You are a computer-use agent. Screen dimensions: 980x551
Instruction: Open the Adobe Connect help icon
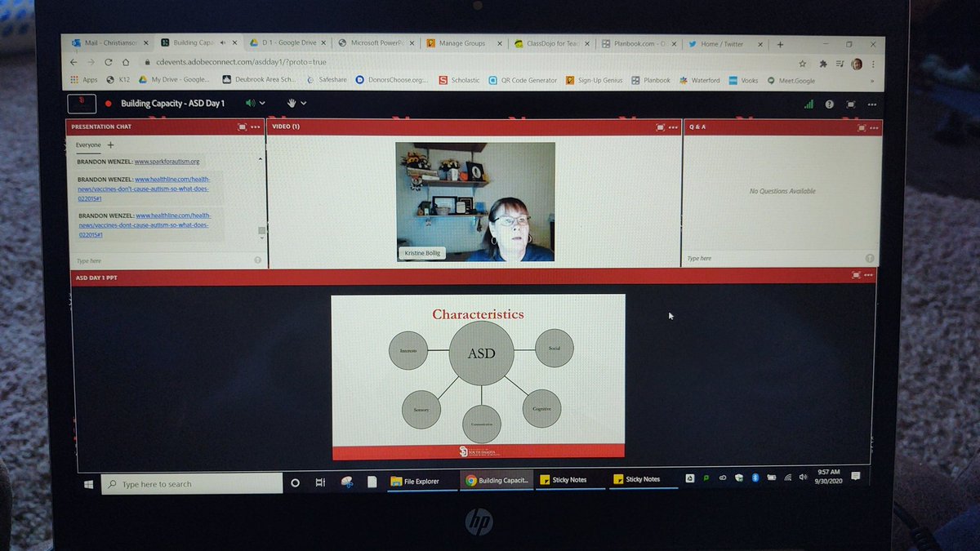click(x=830, y=104)
